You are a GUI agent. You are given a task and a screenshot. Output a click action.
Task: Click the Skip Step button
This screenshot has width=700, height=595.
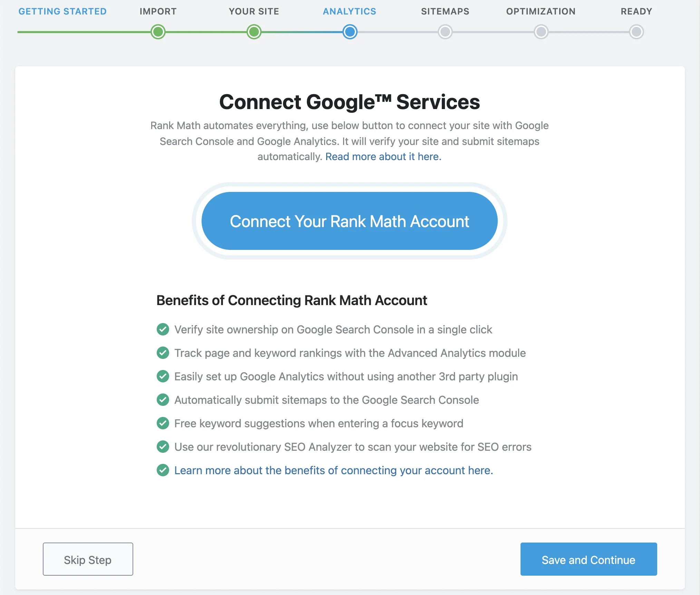click(88, 559)
